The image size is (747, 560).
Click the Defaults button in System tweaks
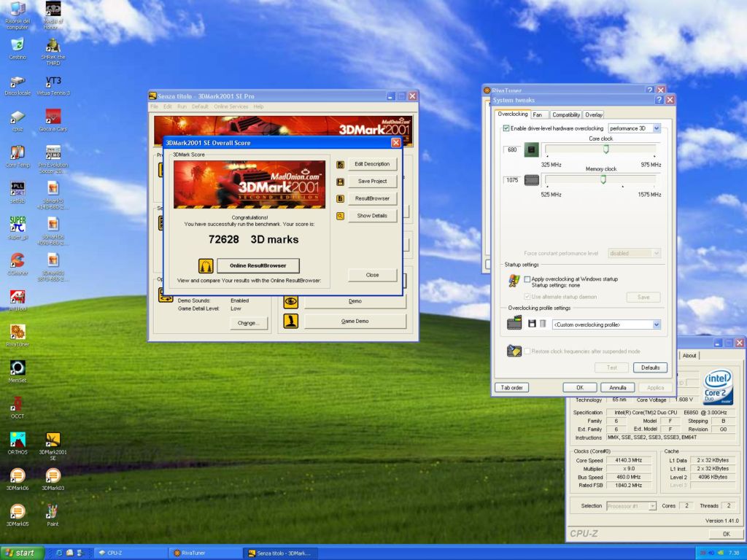click(x=650, y=367)
